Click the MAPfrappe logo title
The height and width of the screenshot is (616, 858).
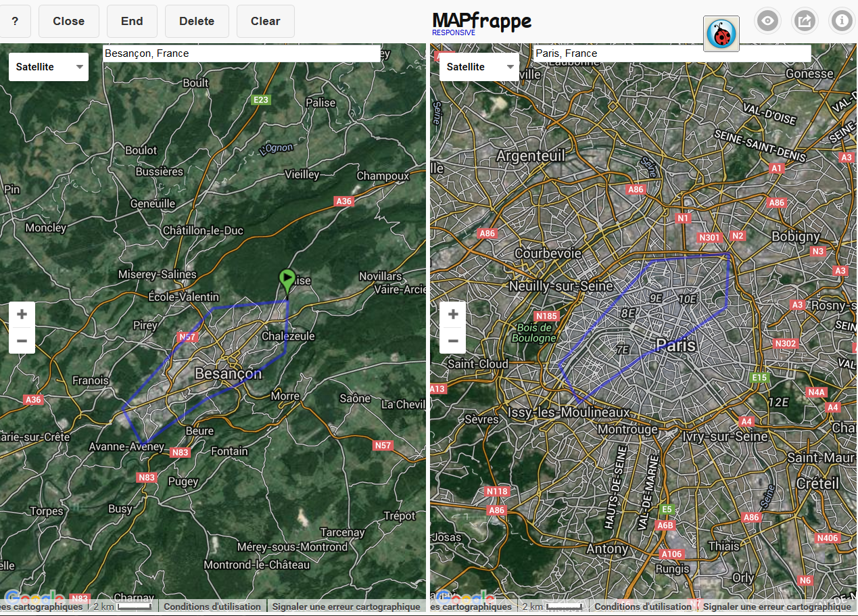pos(482,22)
